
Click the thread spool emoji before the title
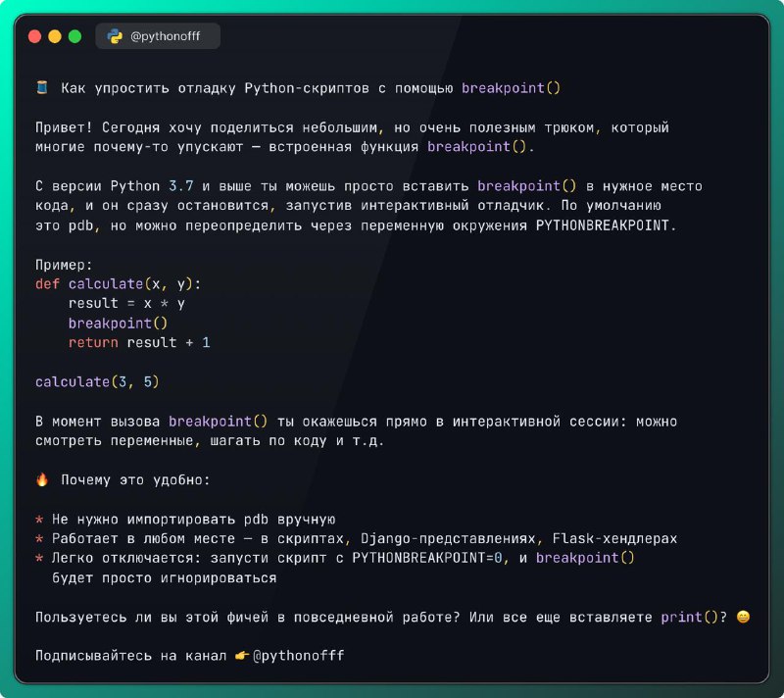[x=42, y=88]
